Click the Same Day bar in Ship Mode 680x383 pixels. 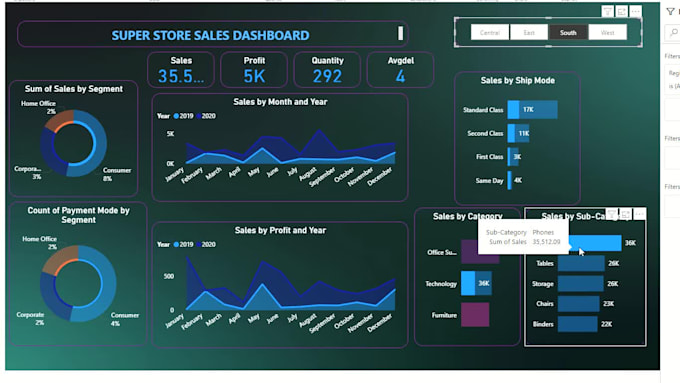tap(510, 180)
